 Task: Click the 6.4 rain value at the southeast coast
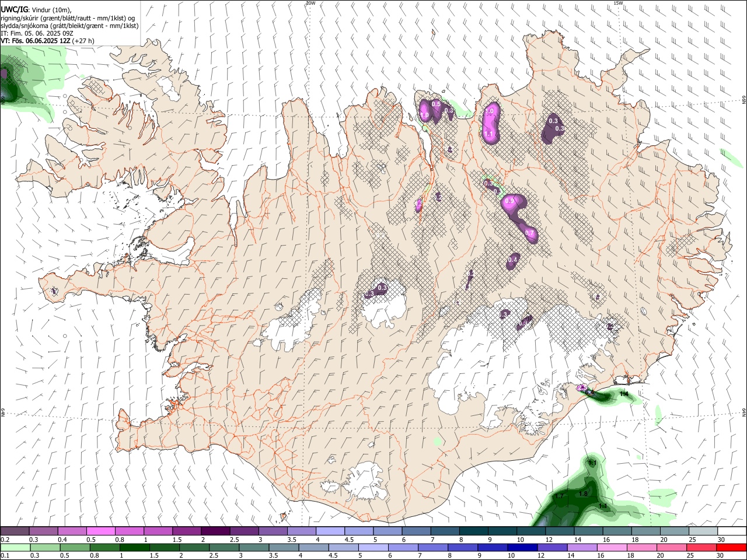coord(589,393)
